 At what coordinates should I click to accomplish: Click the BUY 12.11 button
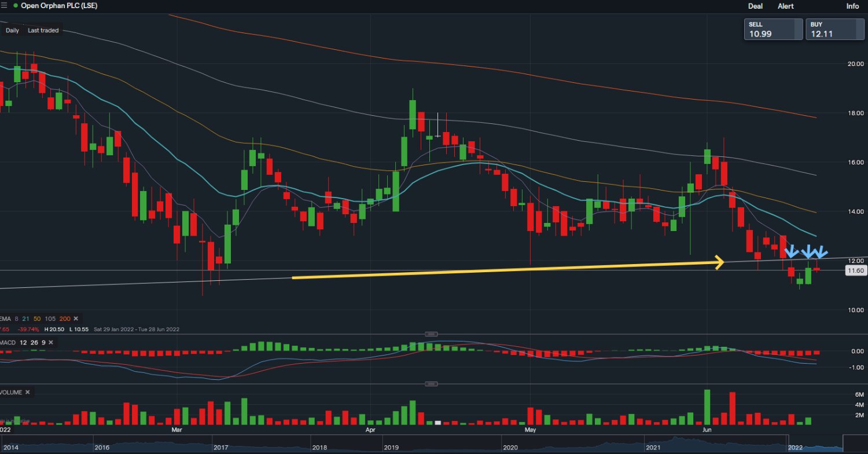tap(835, 29)
